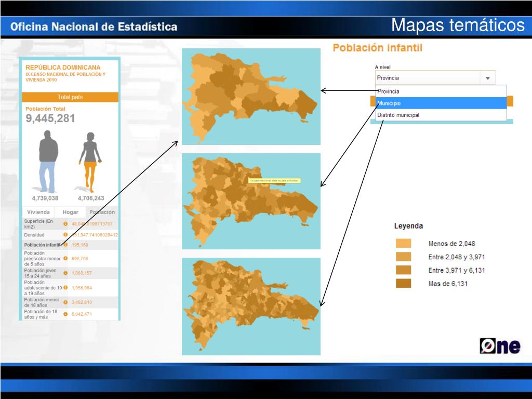Click the female silhouette figure
The height and width of the screenshot is (399, 532).
(90, 163)
